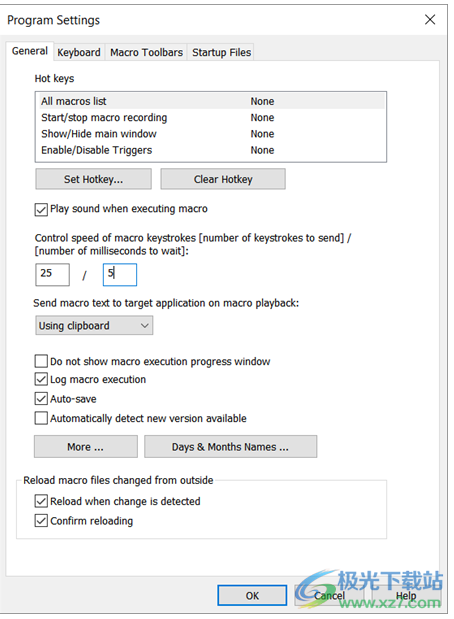The image size is (454, 619).
Task: Disable Play sound when executing macro
Action: point(41,209)
